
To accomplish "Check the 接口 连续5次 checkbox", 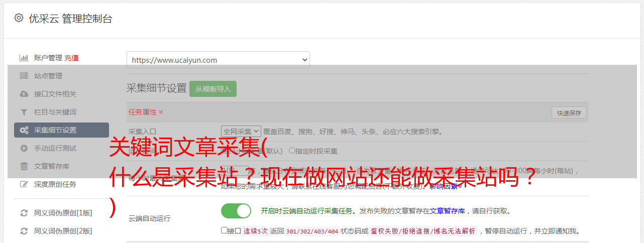I will click(224, 230).
